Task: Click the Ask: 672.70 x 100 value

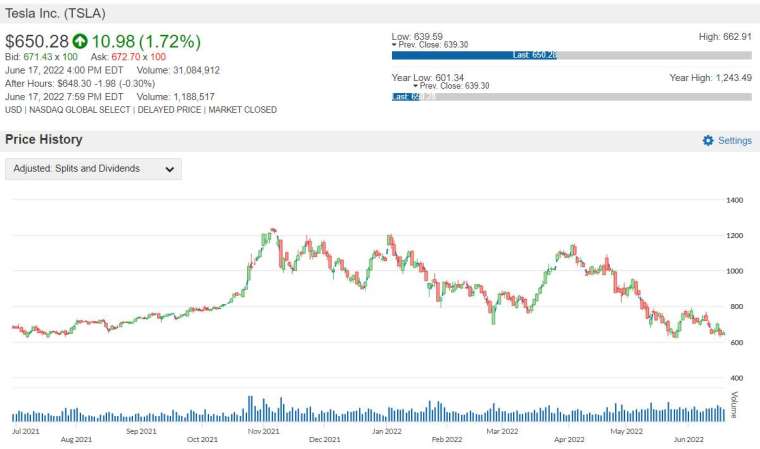Action: click(x=128, y=57)
